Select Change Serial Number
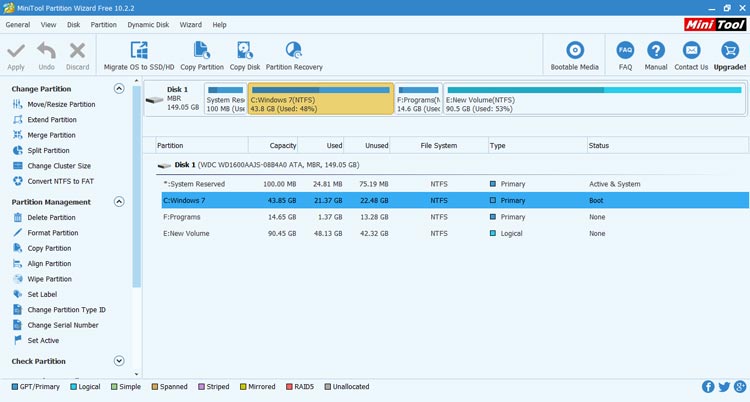Screen dimensions: 750x402 55,325
